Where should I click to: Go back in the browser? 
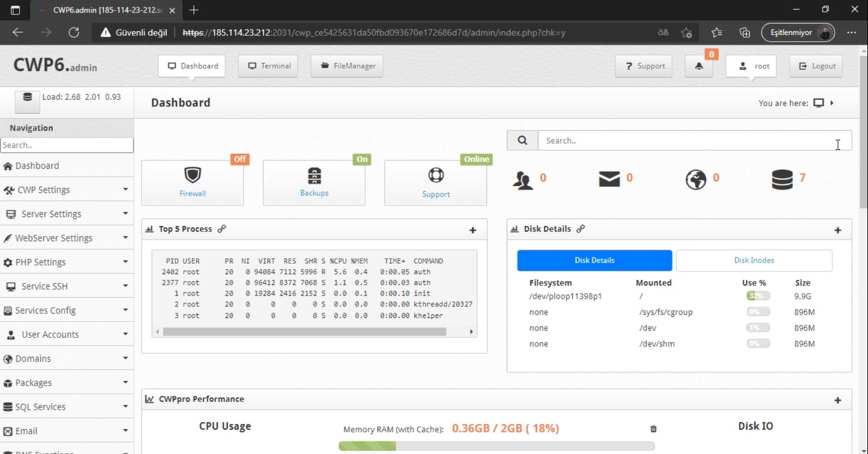click(18, 32)
